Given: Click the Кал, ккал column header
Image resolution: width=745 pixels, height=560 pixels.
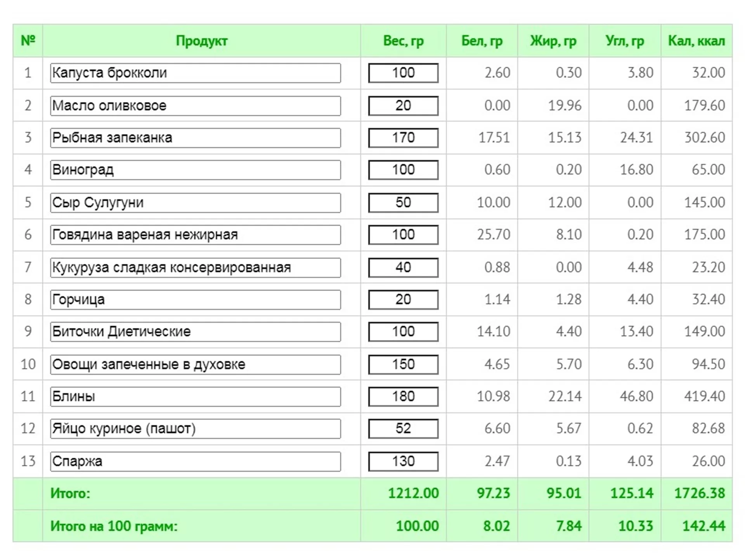Looking at the screenshot, I should pyautogui.click(x=696, y=41).
